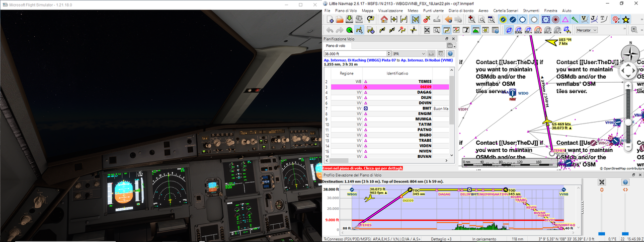Go to home view with the house icon
644x242 pixels.
pyautogui.click(x=384, y=19)
